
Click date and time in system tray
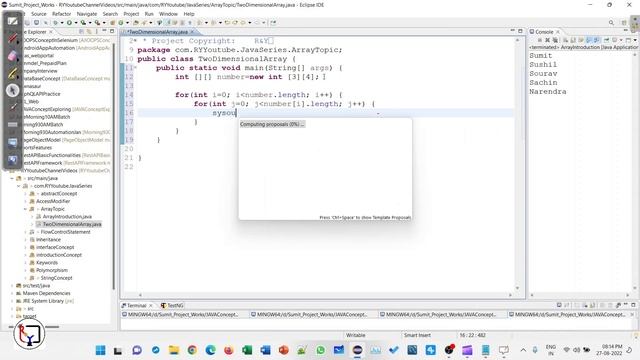click(610, 350)
